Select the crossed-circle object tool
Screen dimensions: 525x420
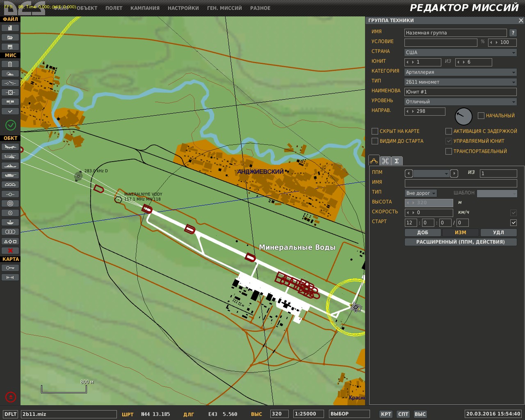(x=10, y=213)
